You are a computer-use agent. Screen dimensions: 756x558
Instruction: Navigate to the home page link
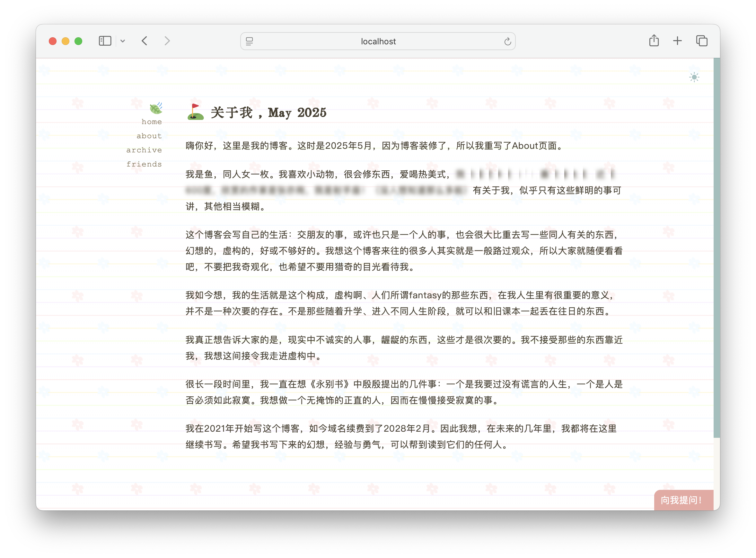152,122
